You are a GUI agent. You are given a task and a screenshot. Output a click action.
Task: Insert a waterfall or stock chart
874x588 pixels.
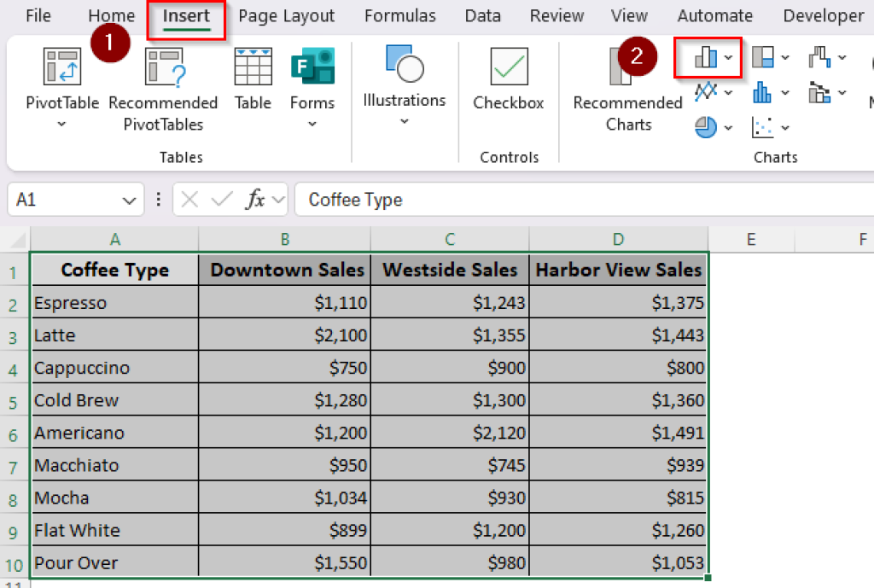tap(819, 56)
